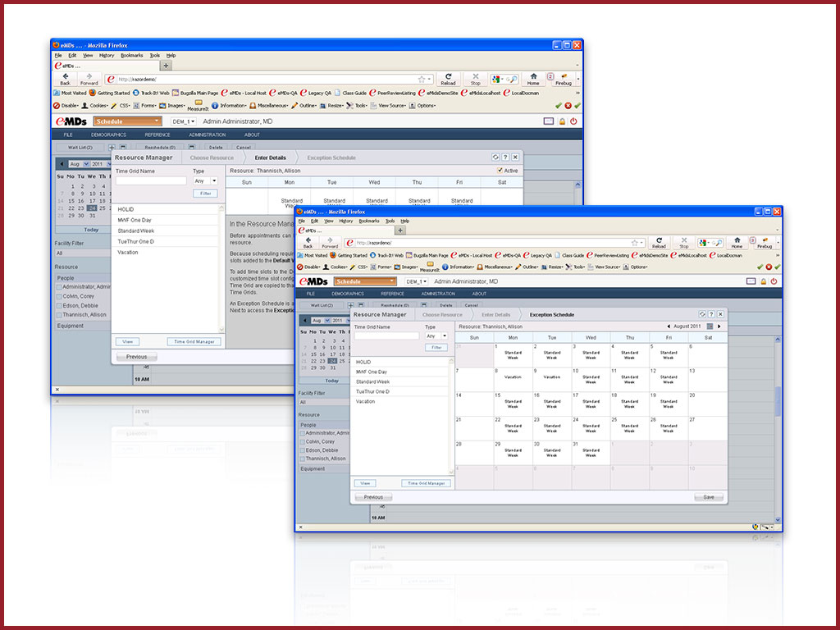Open the DEM_1 dropdown in the front window
Viewport: 840px width, 630px height.
click(416, 281)
